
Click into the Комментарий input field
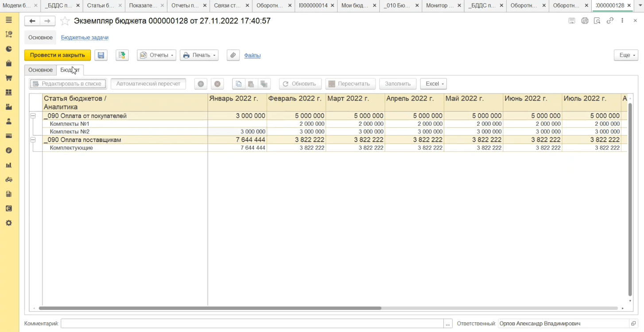(x=252, y=324)
